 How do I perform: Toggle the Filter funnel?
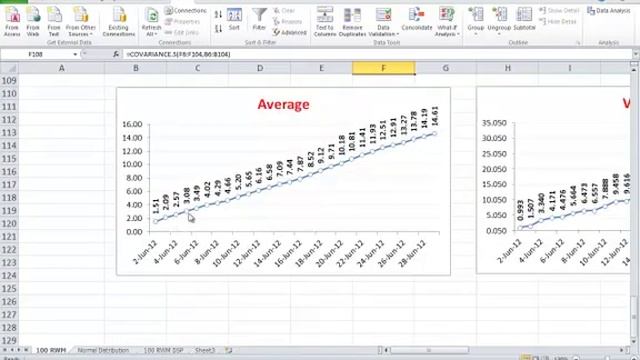pos(259,20)
